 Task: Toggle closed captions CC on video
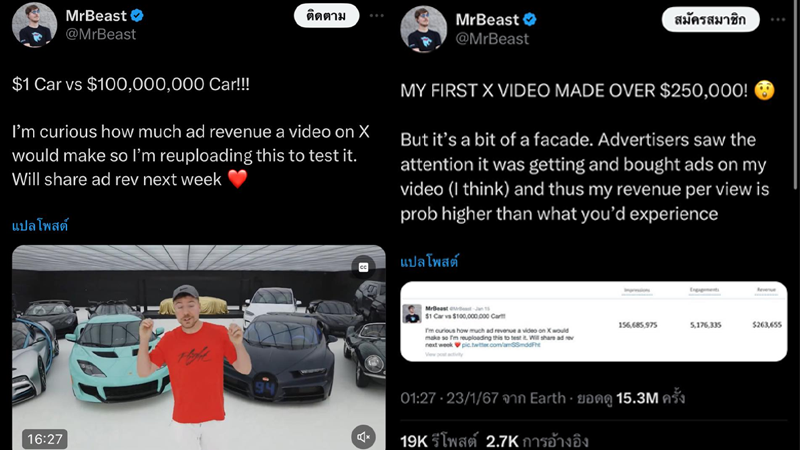pos(363,267)
